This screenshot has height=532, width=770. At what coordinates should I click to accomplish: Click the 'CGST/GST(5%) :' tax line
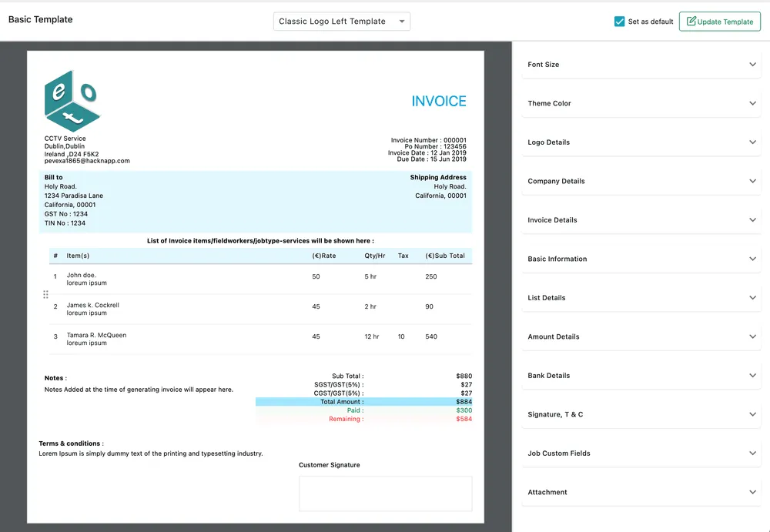point(364,393)
